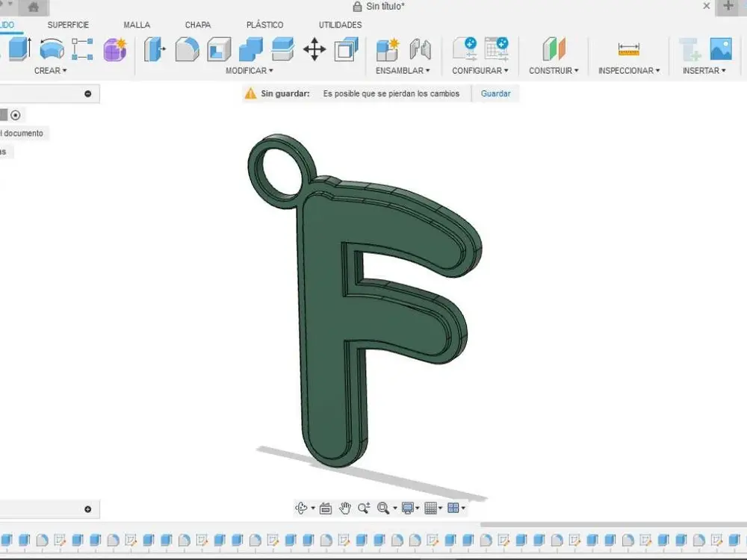Select the Zoom magnifier with arrows
This screenshot has height=560, width=747.
(x=364, y=508)
